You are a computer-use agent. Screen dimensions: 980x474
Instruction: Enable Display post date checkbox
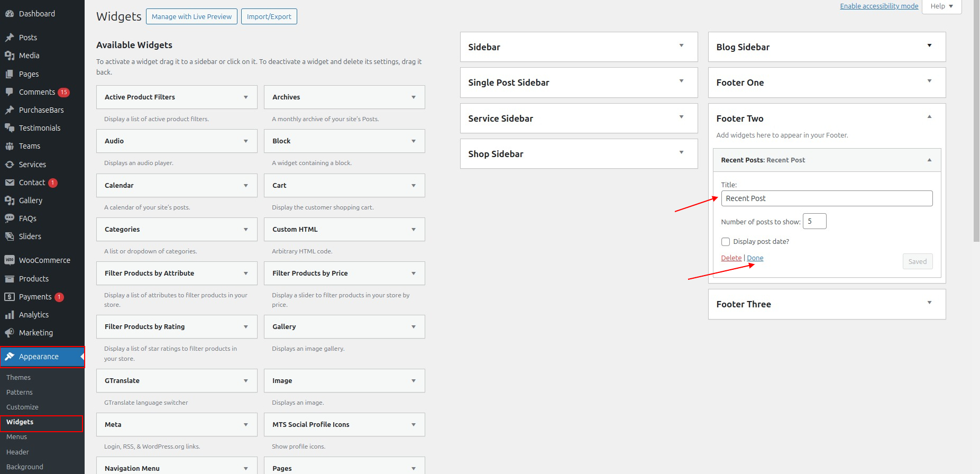726,242
